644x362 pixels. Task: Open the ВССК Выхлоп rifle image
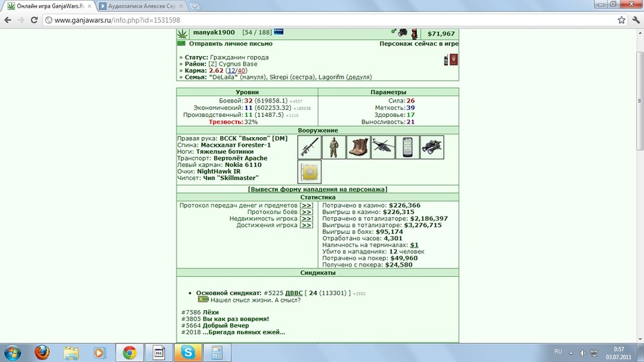[310, 147]
